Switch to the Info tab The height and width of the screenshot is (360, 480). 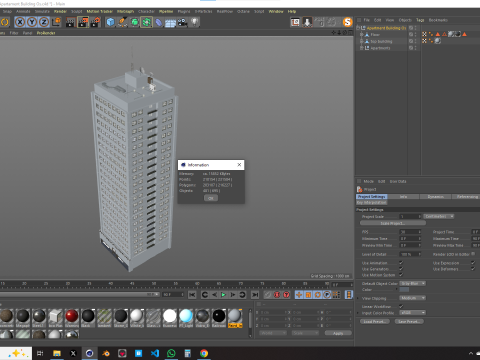coord(403,197)
